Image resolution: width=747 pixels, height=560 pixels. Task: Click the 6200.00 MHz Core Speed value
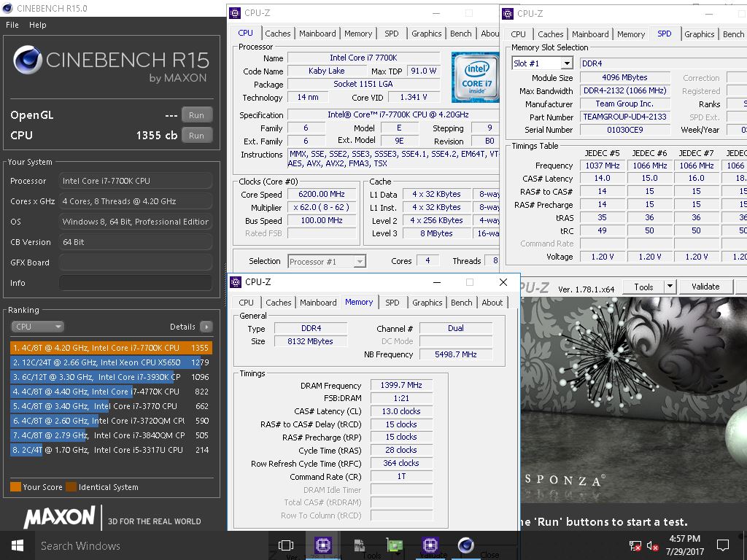[322, 194]
